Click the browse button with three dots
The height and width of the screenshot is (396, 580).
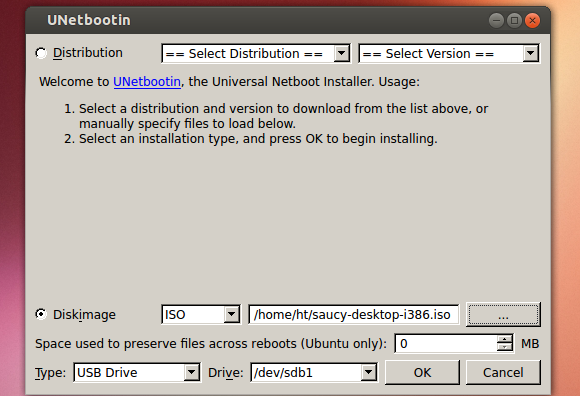pos(503,315)
